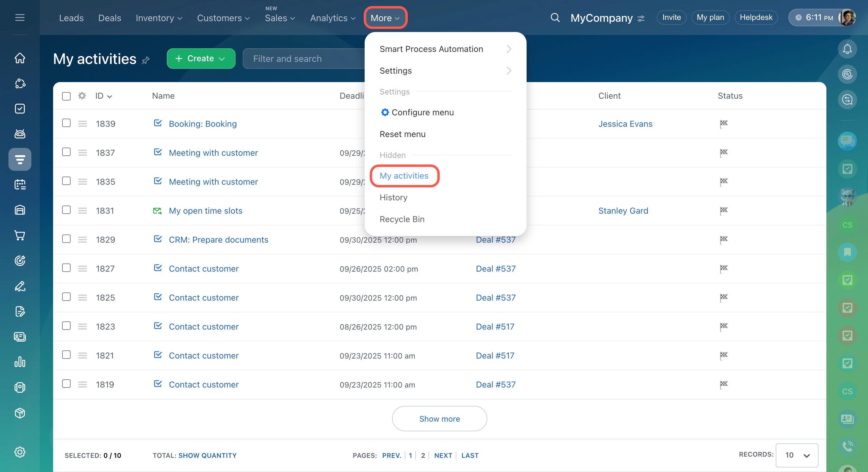Choose Configure menu option
Viewport: 868px width, 472px height.
[x=422, y=112]
